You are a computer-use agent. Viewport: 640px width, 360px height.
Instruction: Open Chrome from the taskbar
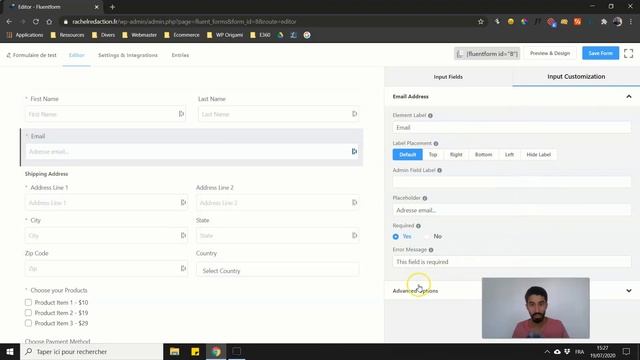pos(216,351)
